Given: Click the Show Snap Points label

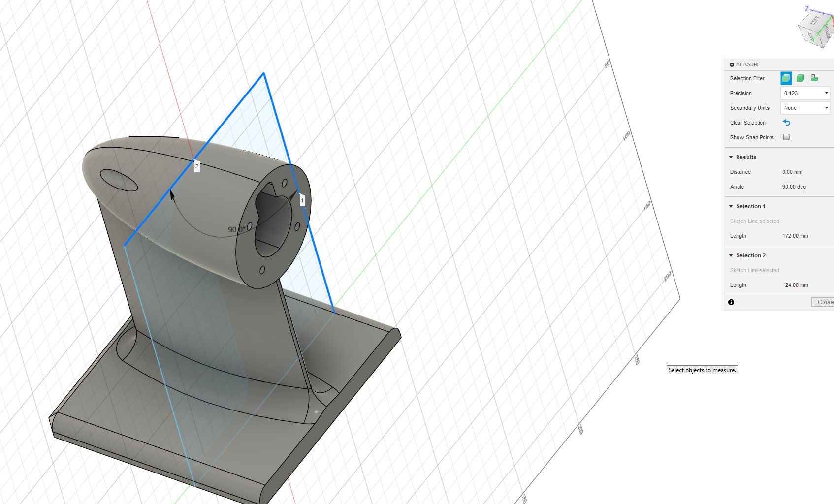Looking at the screenshot, I should point(752,137).
